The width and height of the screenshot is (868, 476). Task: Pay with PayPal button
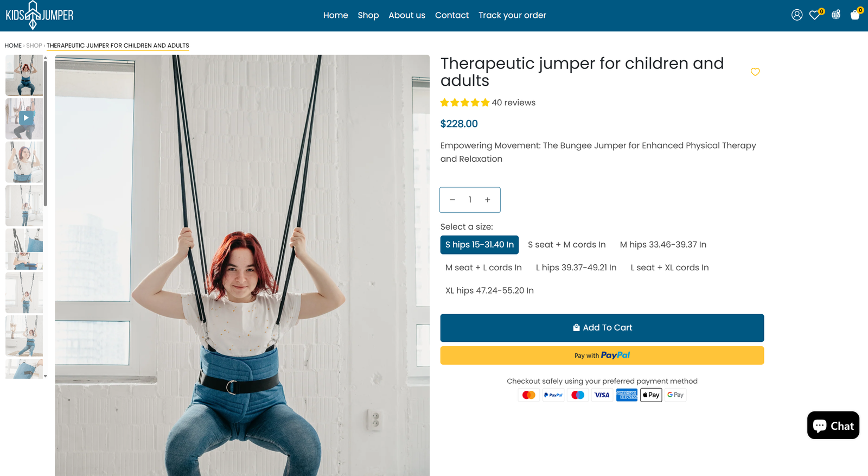click(x=602, y=356)
